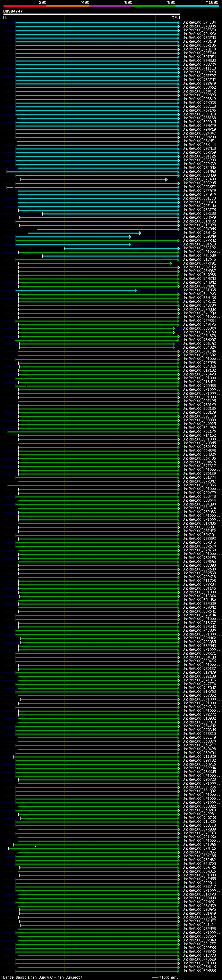Select the UniRef100_B2JQD2 label

pyautogui.click(x=199, y=791)
